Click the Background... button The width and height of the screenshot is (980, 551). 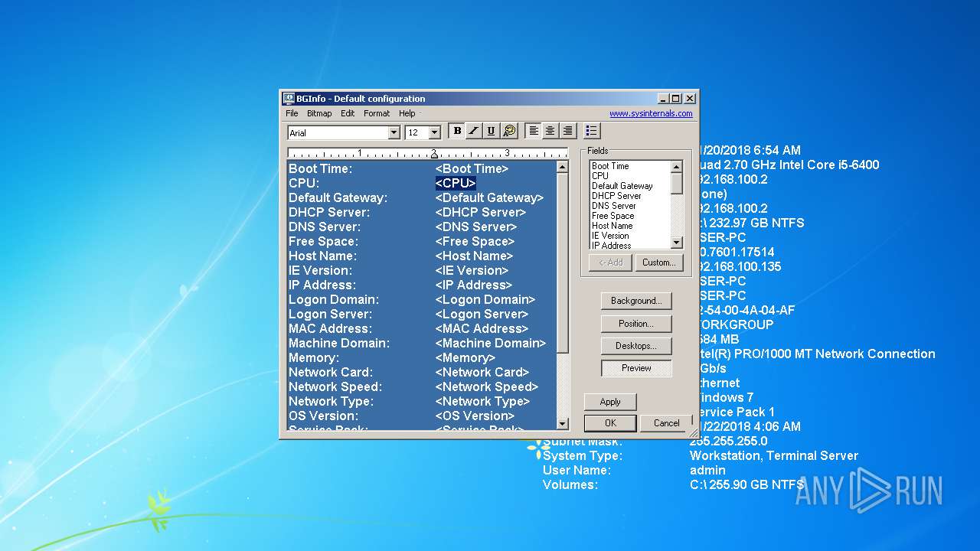(x=635, y=301)
